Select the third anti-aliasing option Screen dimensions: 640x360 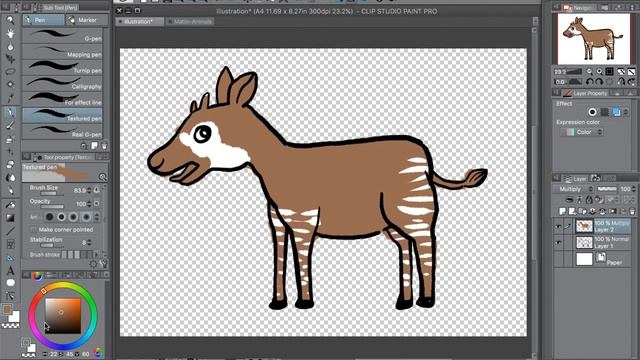pyautogui.click(x=73, y=217)
